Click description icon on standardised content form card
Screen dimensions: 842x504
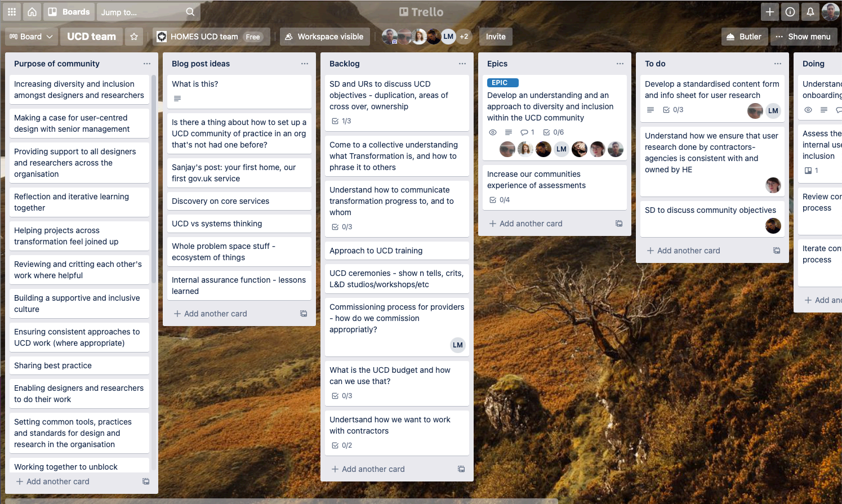pyautogui.click(x=651, y=110)
